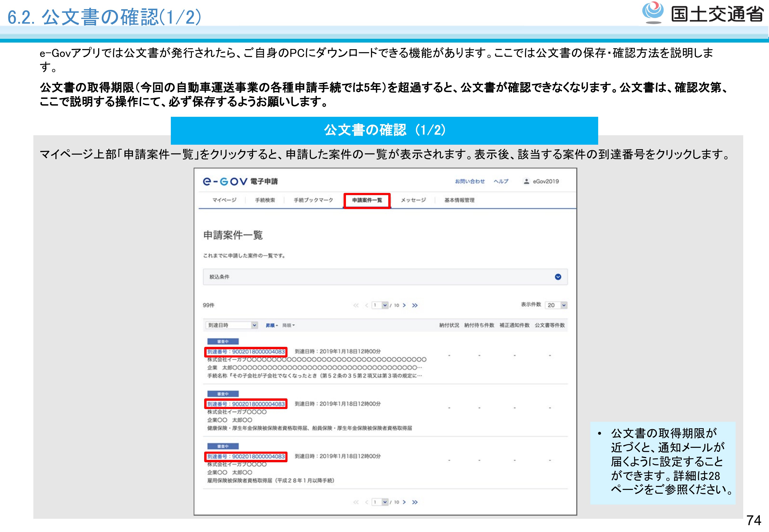Expand the 絞込条件 filter panel

tap(558, 277)
